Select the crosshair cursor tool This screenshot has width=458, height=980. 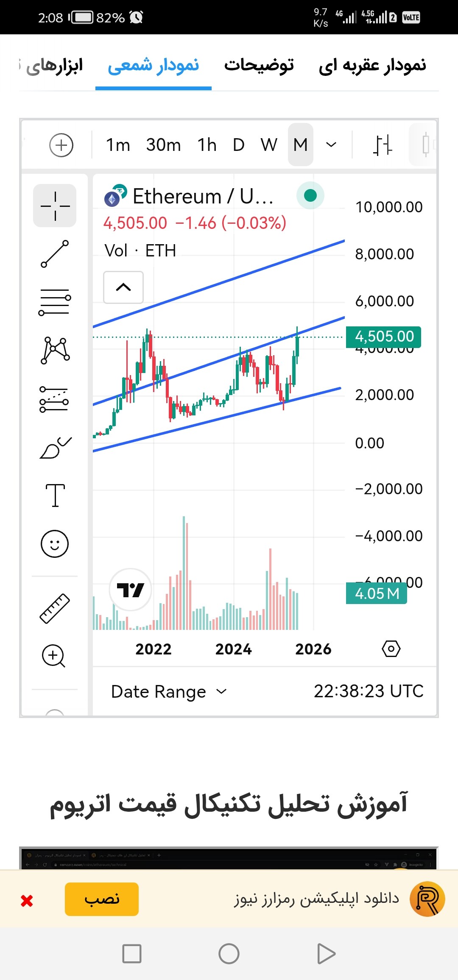(x=55, y=206)
